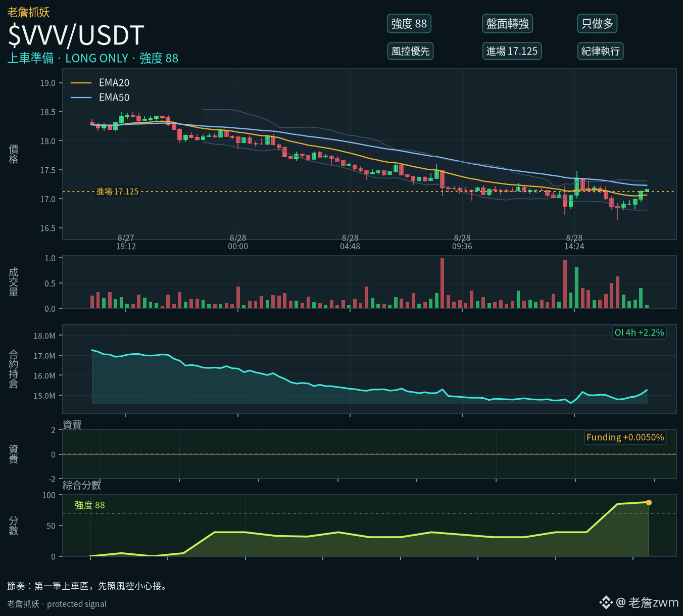
Task: Click the Funding +0.0050% label
Action: pyautogui.click(x=625, y=437)
